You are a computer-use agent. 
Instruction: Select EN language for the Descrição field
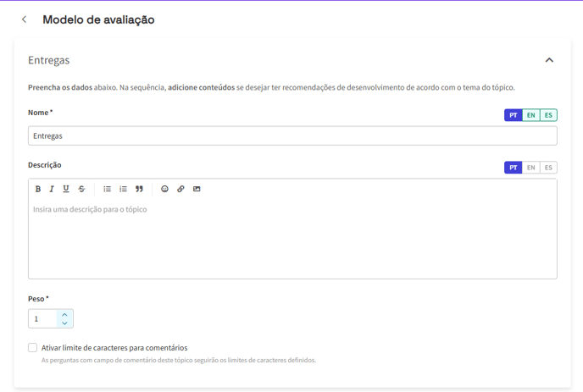tap(531, 168)
